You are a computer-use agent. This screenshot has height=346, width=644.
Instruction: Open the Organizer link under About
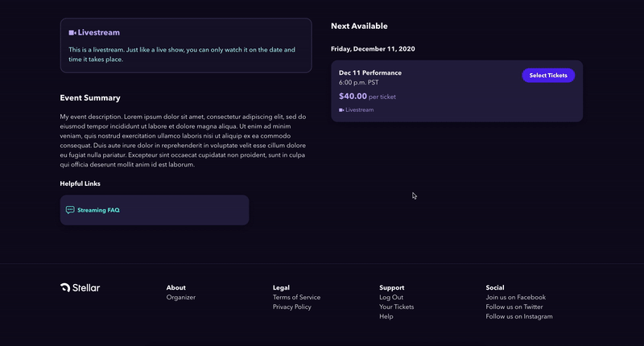tap(180, 297)
